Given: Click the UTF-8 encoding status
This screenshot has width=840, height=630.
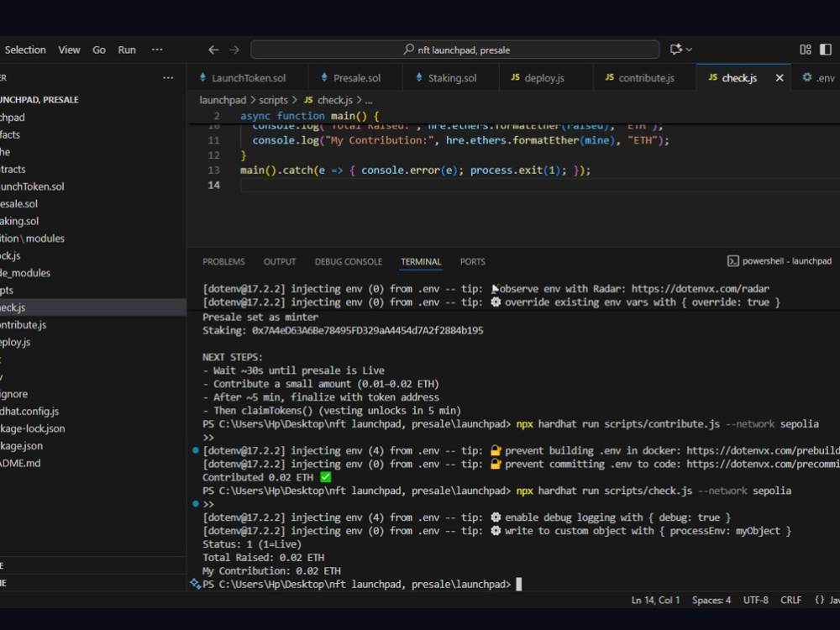Looking at the screenshot, I should (755, 600).
